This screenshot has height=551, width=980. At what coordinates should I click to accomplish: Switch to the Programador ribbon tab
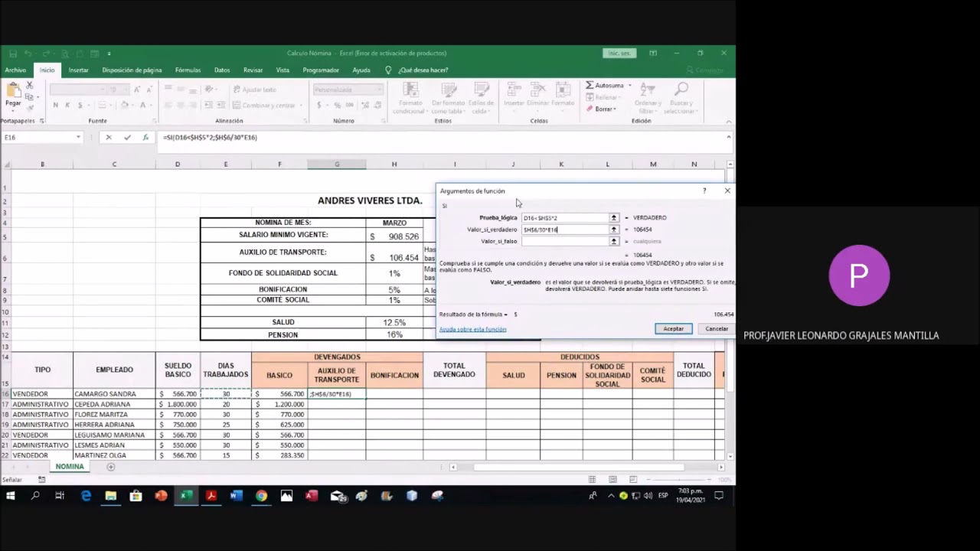pos(321,70)
